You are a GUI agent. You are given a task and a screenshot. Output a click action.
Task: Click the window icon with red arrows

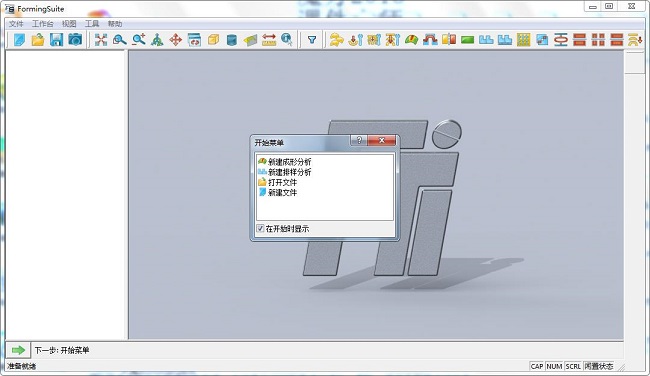(x=194, y=40)
